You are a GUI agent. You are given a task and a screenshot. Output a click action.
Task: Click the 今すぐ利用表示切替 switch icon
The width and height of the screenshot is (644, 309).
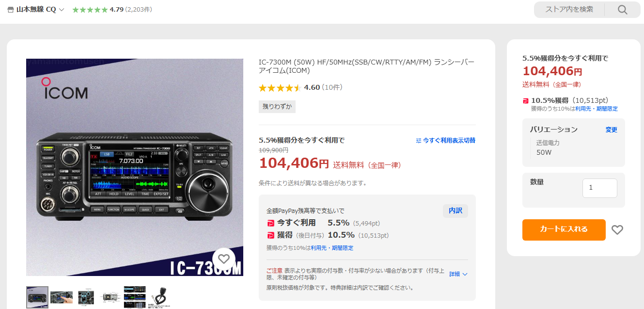(419, 140)
